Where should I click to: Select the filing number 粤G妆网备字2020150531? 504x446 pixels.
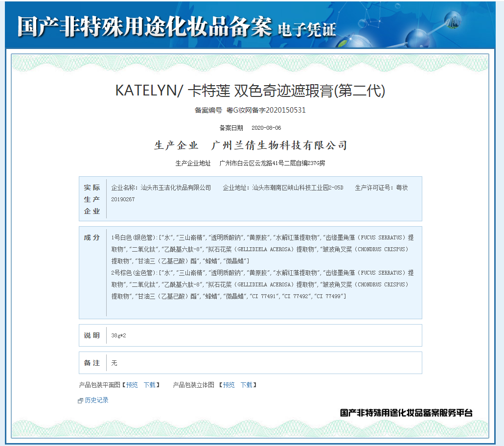(266, 110)
